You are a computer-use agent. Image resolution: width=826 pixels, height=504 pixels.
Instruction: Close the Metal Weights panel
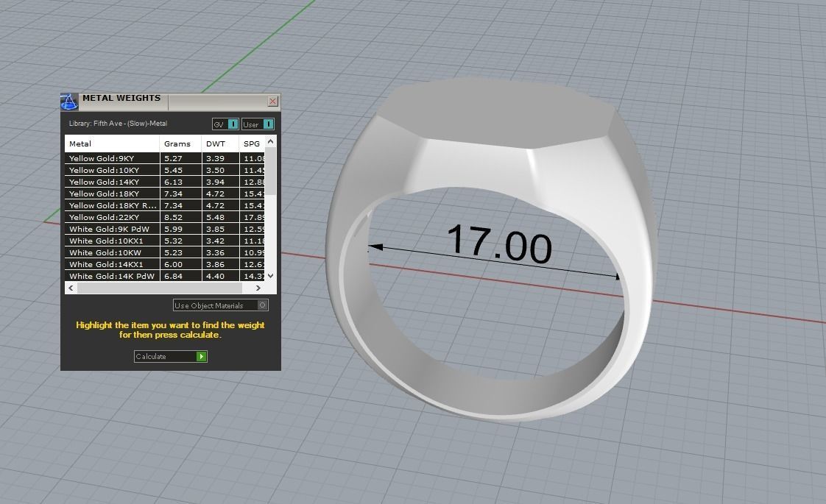(272, 101)
